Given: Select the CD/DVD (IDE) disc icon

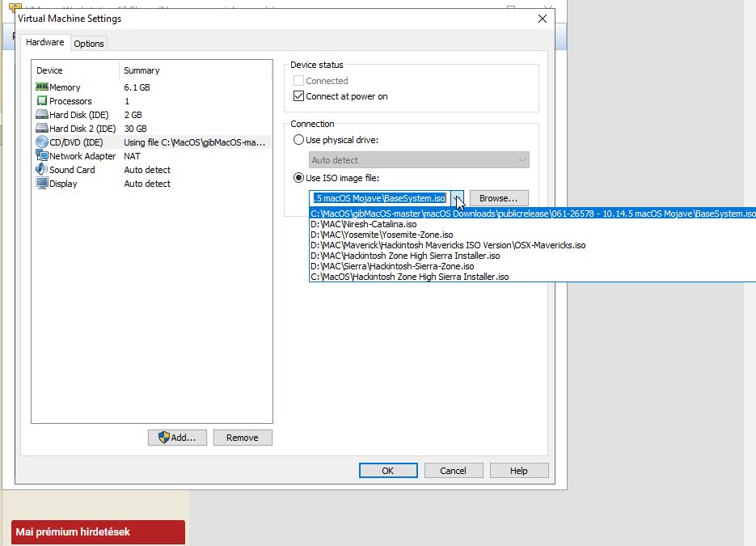Looking at the screenshot, I should [x=42, y=142].
